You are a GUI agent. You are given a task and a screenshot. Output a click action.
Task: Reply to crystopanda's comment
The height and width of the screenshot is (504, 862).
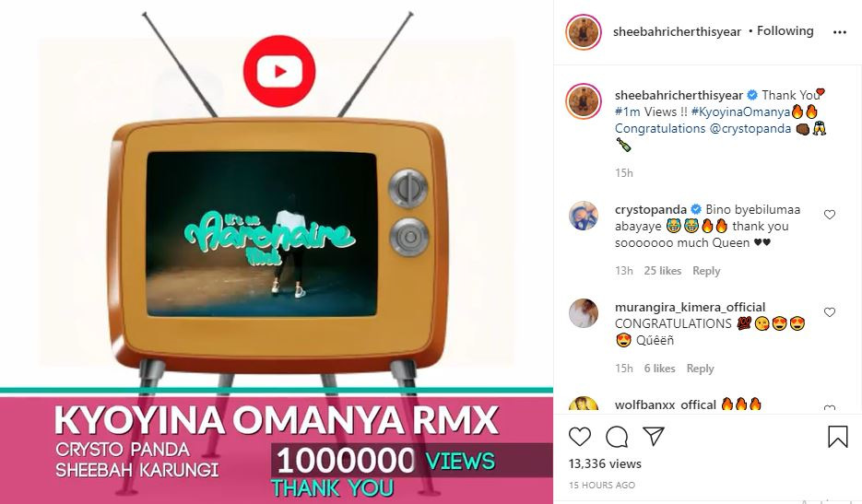706,271
